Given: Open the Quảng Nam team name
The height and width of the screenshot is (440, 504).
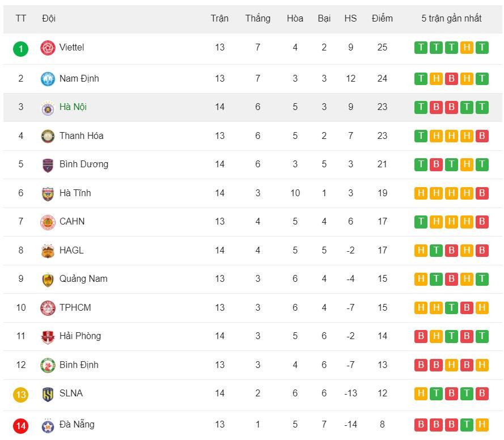Looking at the screenshot, I should coord(83,279).
